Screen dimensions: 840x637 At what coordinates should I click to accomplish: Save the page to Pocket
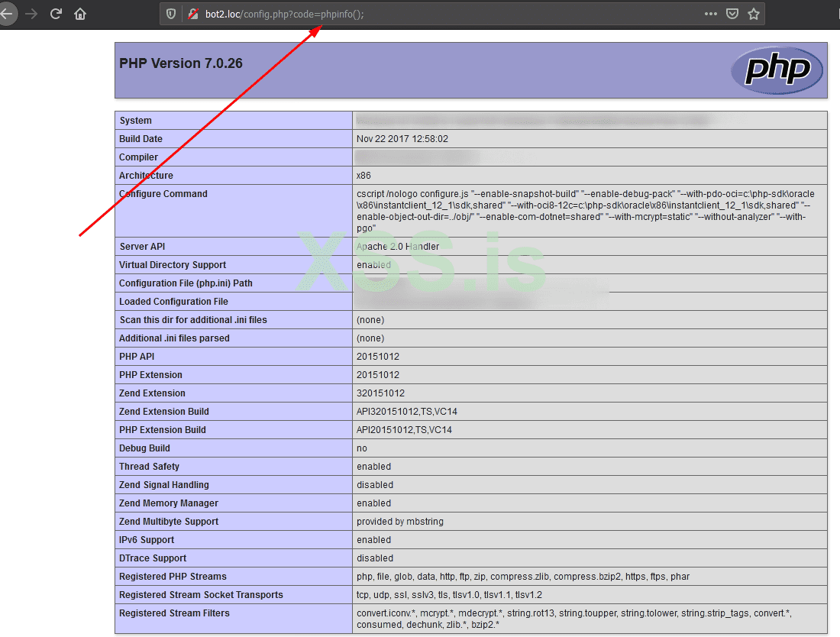[732, 14]
